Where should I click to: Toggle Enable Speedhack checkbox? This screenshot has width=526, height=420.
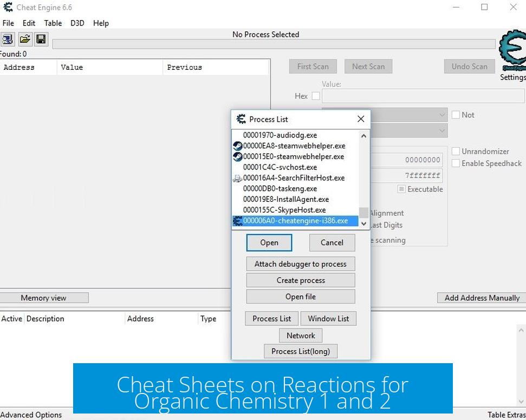(x=456, y=163)
